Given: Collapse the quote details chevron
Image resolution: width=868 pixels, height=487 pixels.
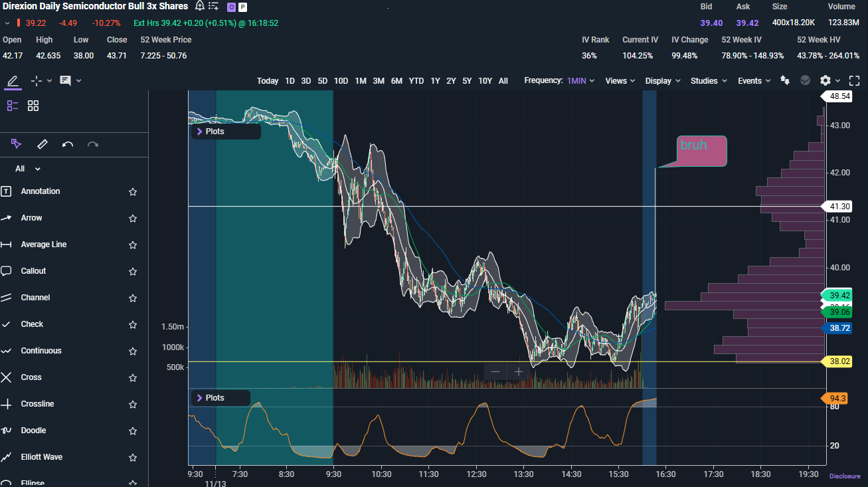Looking at the screenshot, I should (7, 23).
